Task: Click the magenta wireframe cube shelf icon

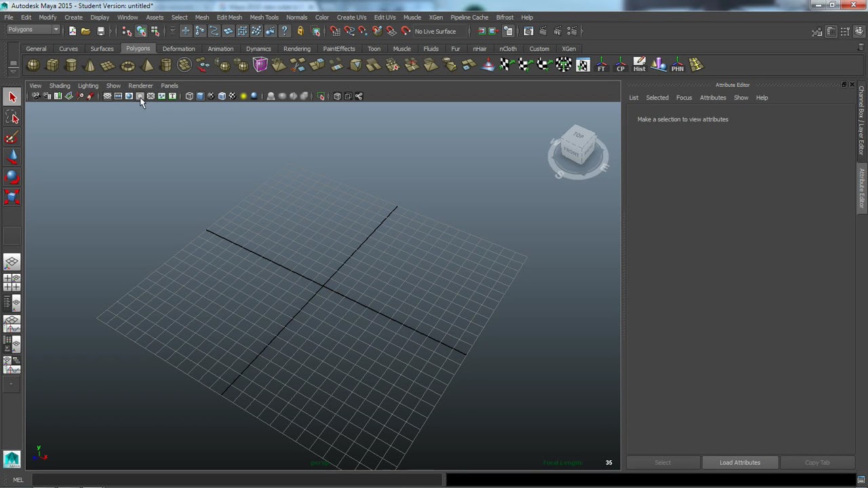Action: [x=260, y=65]
